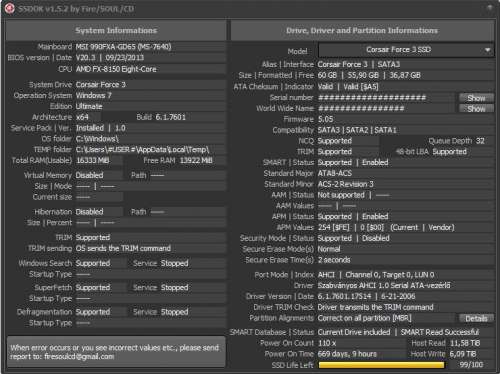The height and width of the screenshot is (374, 500).
Task: Click the System Informations header
Action: tap(116, 30)
